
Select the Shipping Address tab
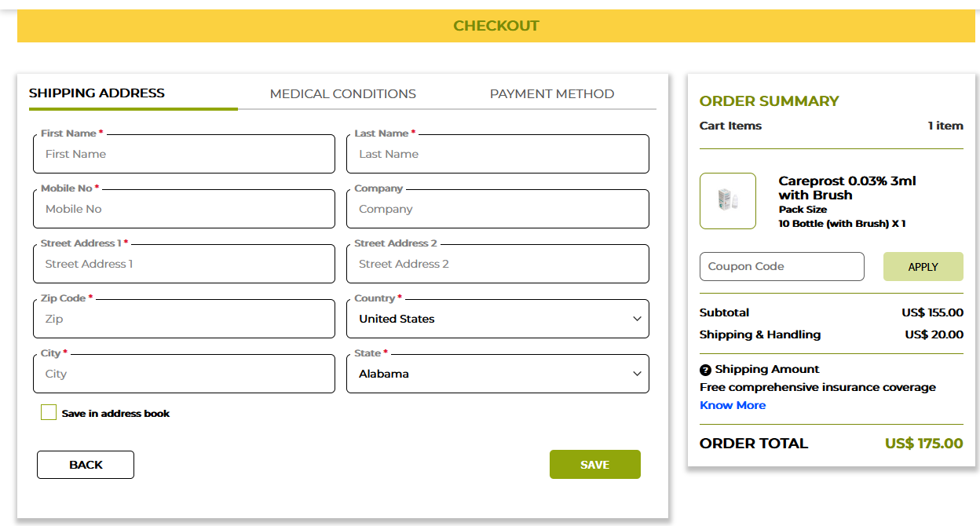(x=97, y=93)
